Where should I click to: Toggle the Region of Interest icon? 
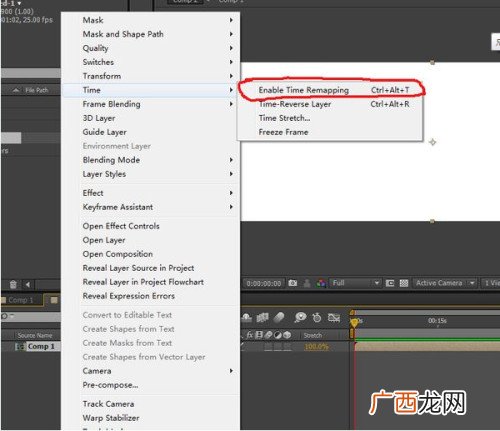tap(390, 283)
